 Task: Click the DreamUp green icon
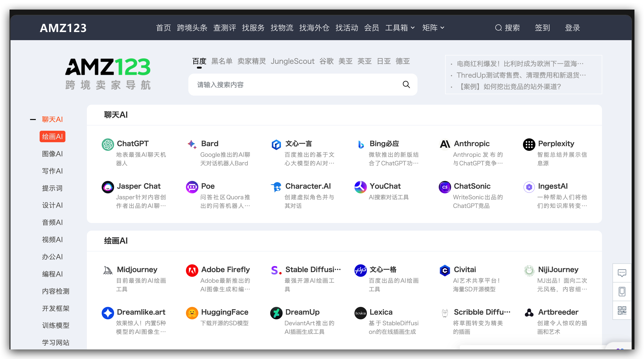pos(276,313)
